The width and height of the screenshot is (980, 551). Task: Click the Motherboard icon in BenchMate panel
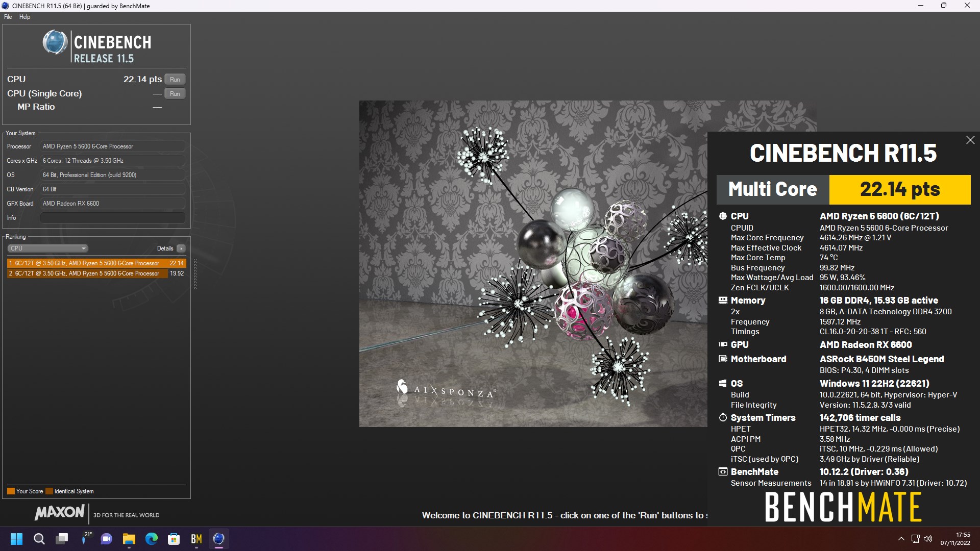tap(723, 359)
